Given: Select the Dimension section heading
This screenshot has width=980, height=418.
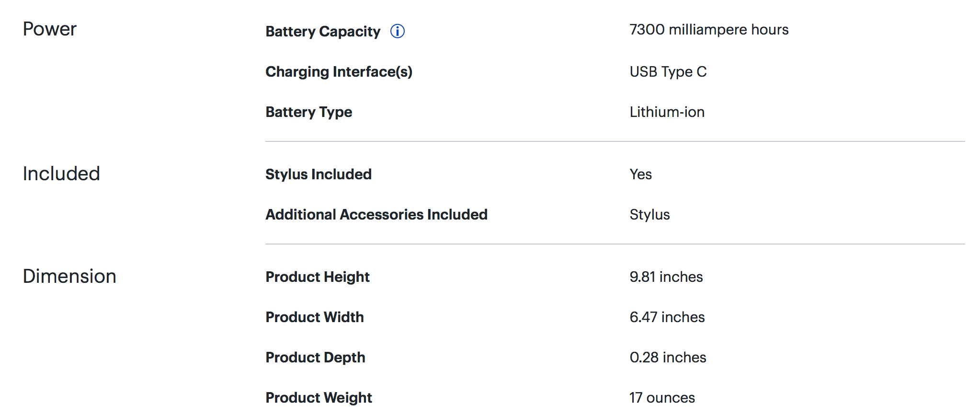Looking at the screenshot, I should click(x=69, y=276).
